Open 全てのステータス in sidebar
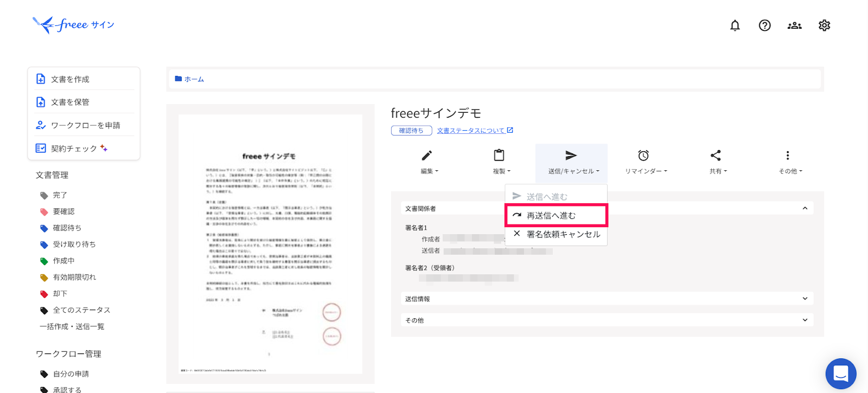The image size is (868, 393). [81, 310]
